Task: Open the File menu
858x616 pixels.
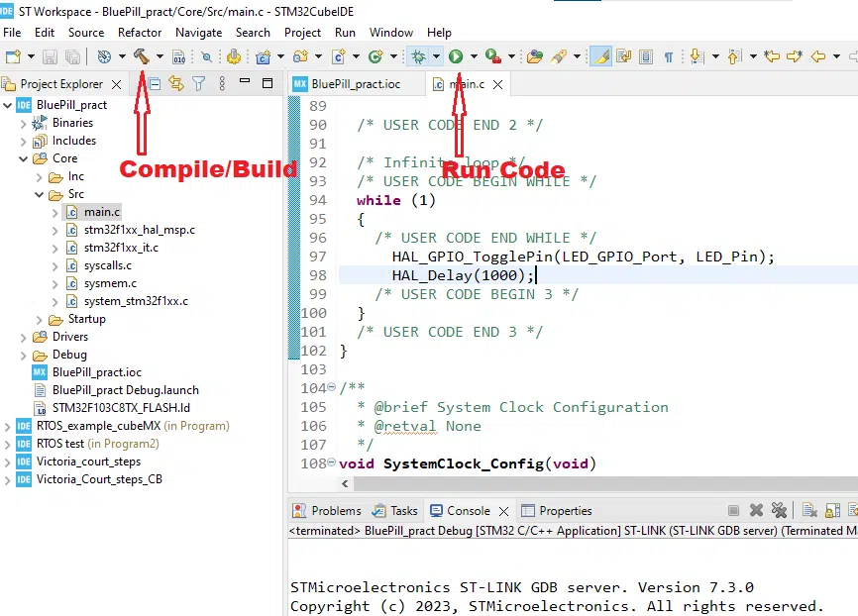Action: click(12, 33)
